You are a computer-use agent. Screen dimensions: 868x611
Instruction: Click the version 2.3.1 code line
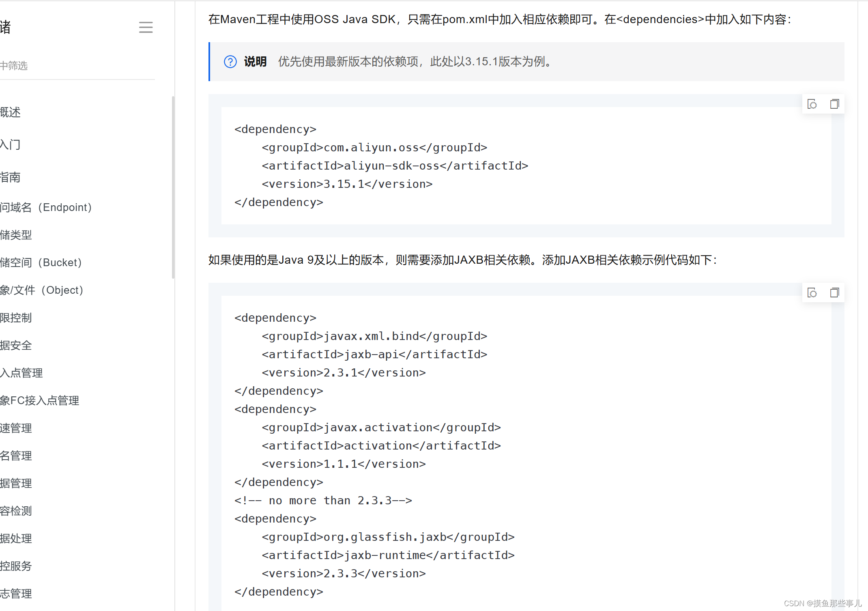(x=344, y=372)
